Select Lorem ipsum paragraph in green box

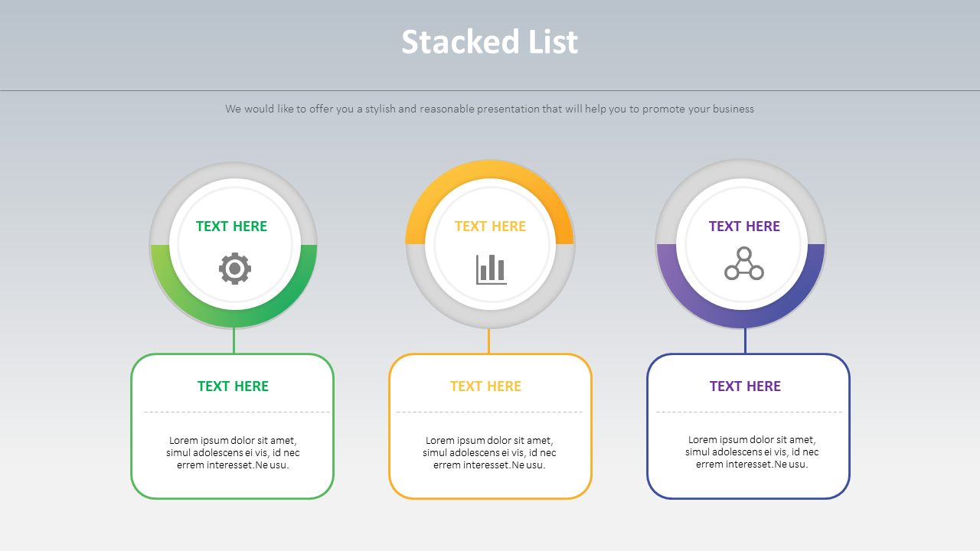tap(233, 452)
